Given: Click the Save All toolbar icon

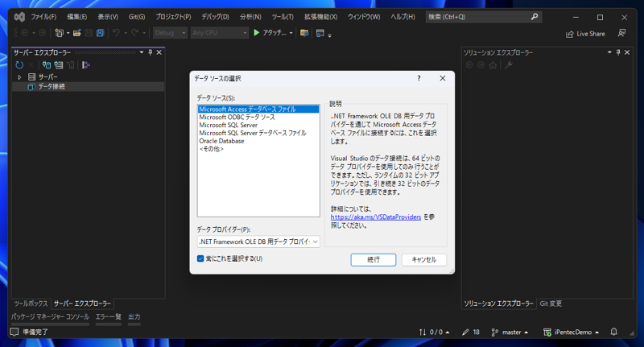Looking at the screenshot, I should tap(100, 33).
